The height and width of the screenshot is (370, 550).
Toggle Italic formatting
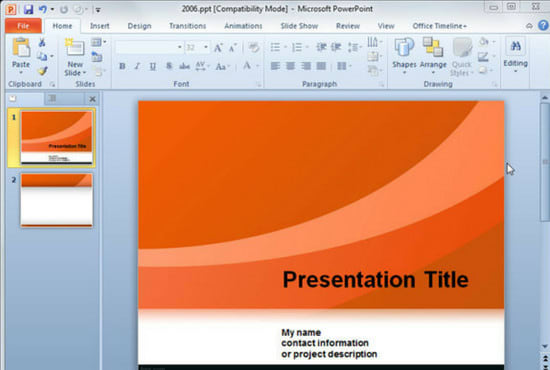tap(137, 66)
